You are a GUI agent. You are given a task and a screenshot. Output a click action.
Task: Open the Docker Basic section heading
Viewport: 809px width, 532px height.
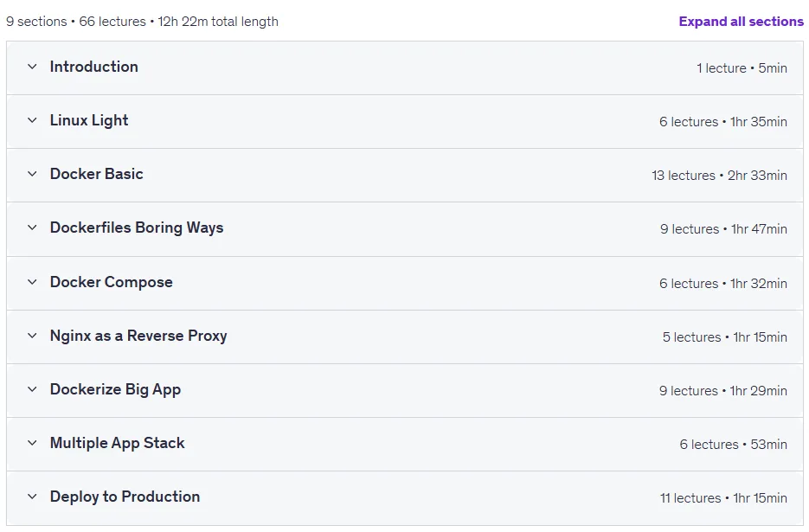[97, 174]
